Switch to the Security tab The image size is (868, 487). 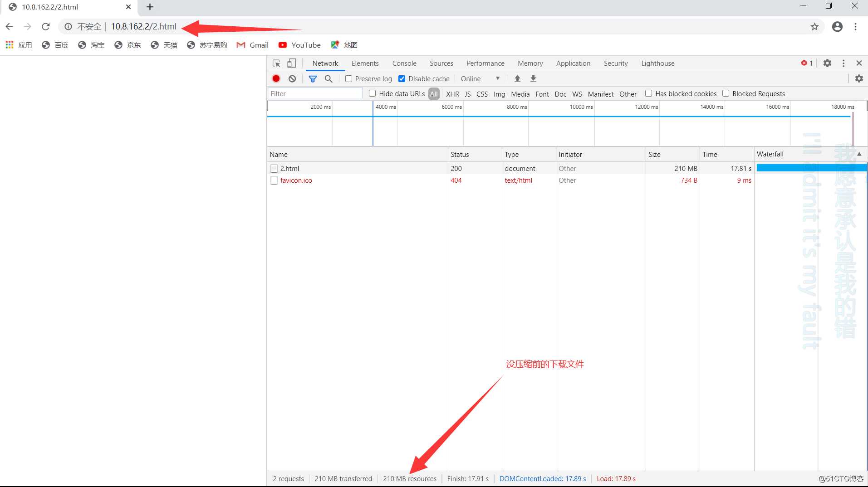616,63
